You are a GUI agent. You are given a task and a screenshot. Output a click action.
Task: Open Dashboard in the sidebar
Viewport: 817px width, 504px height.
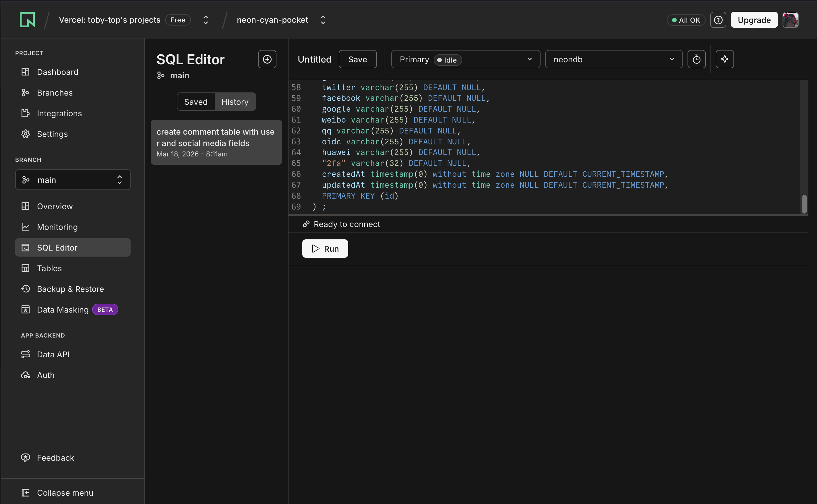(73, 72)
